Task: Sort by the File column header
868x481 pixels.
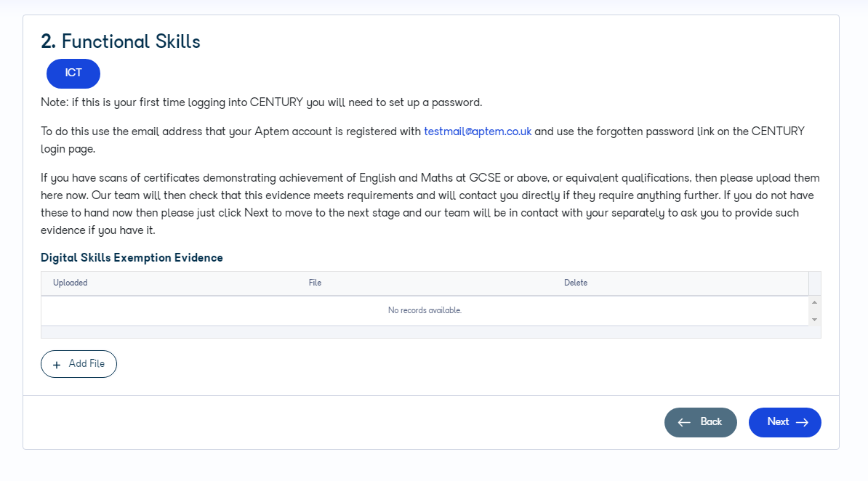Action: click(x=315, y=283)
